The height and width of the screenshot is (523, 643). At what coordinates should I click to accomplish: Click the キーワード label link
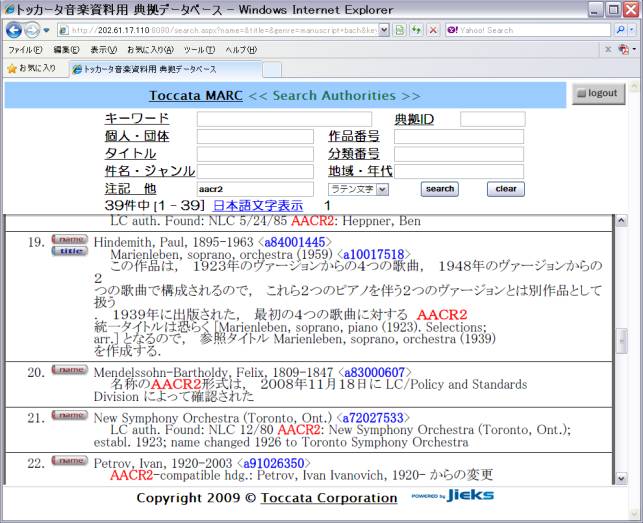137,119
